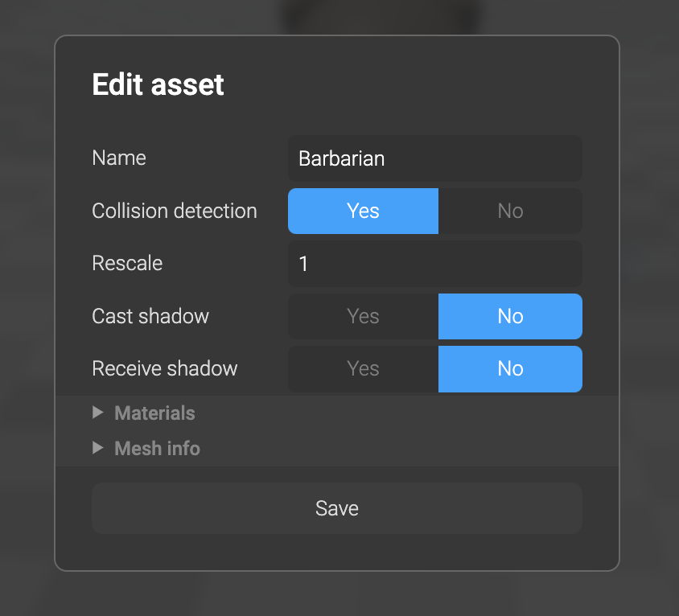
Task: Open Mesh info disclosure triangle
Action: 97,448
